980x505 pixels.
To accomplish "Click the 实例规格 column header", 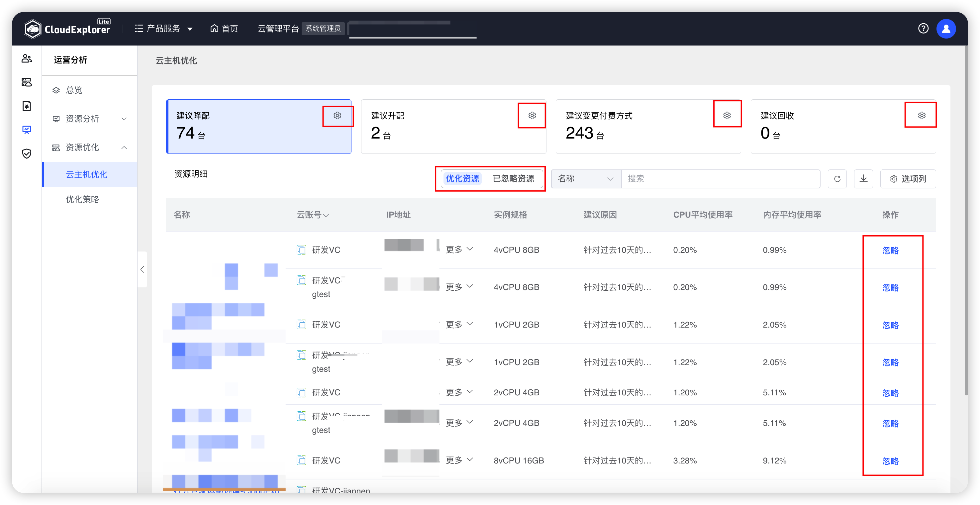I will 510,215.
